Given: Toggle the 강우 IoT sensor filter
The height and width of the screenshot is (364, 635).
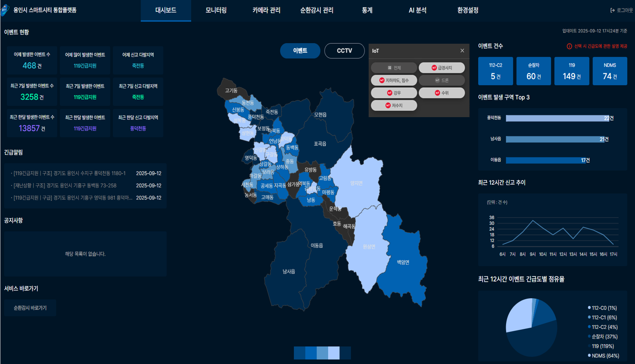Looking at the screenshot, I should click(394, 93).
